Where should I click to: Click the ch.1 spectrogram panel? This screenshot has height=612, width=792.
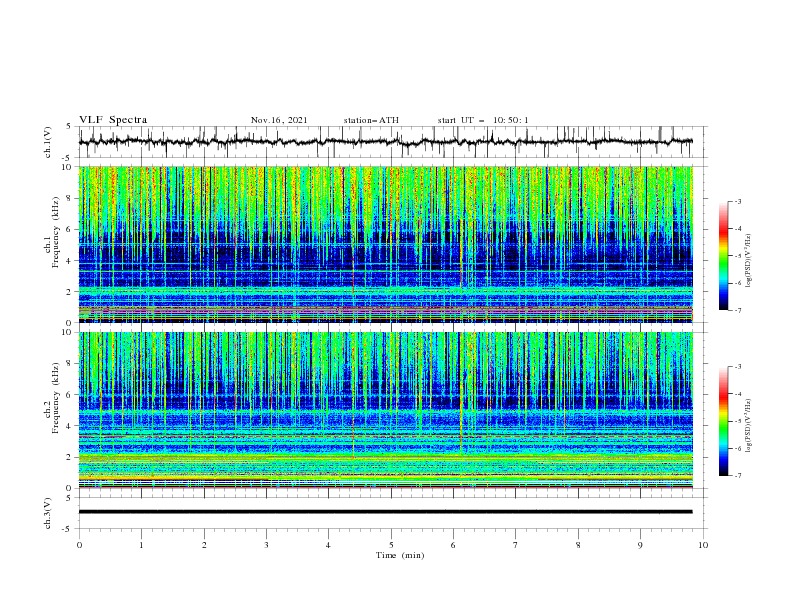(385, 244)
